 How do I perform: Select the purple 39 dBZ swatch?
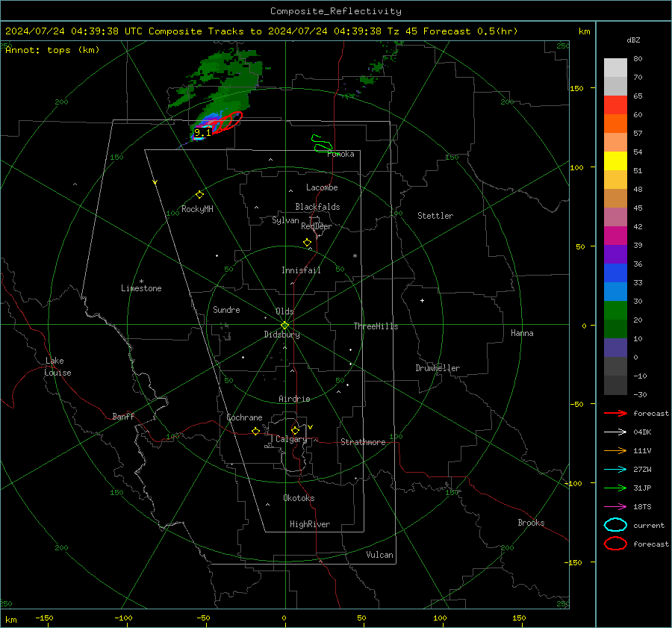(x=615, y=254)
